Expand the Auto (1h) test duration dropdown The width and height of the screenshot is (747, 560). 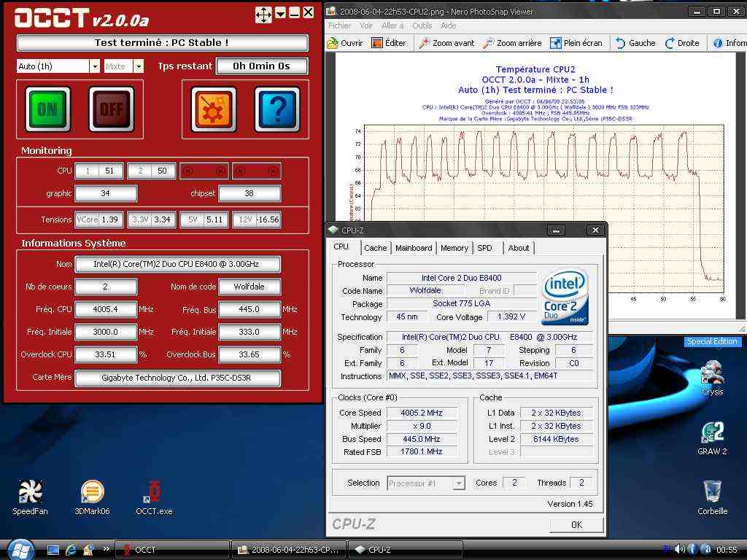94,66
